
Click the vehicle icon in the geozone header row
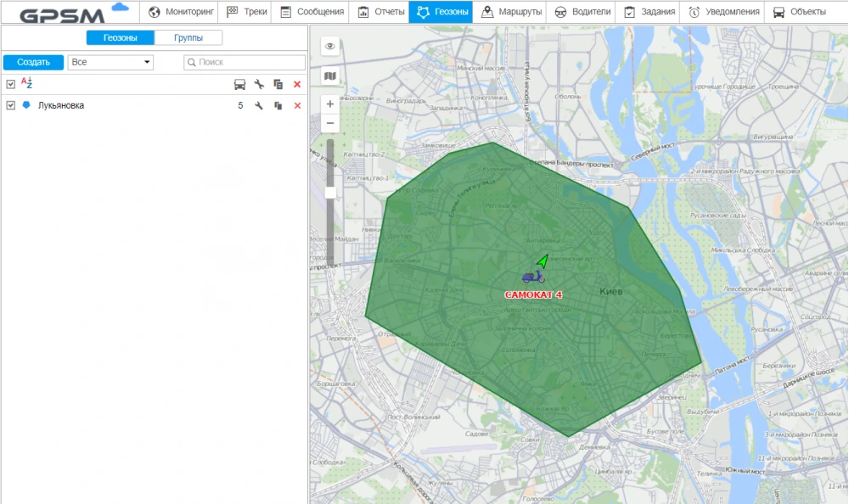240,84
